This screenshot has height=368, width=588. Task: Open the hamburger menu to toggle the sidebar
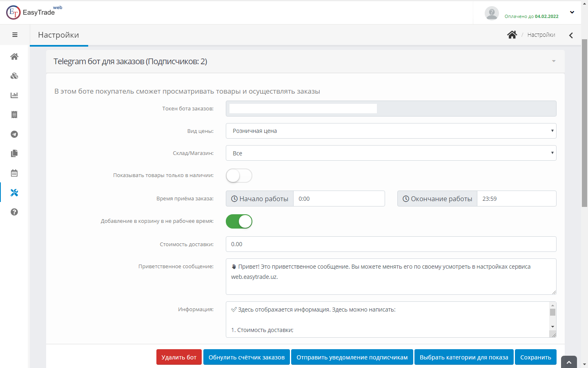point(15,35)
